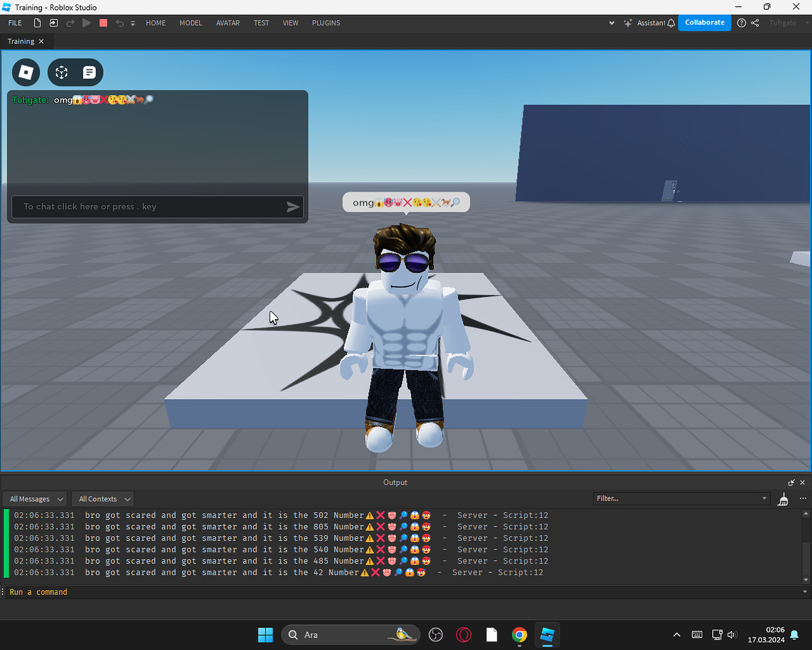The height and width of the screenshot is (650, 812).
Task: Open the MODEL ribbon tab
Action: tap(190, 22)
